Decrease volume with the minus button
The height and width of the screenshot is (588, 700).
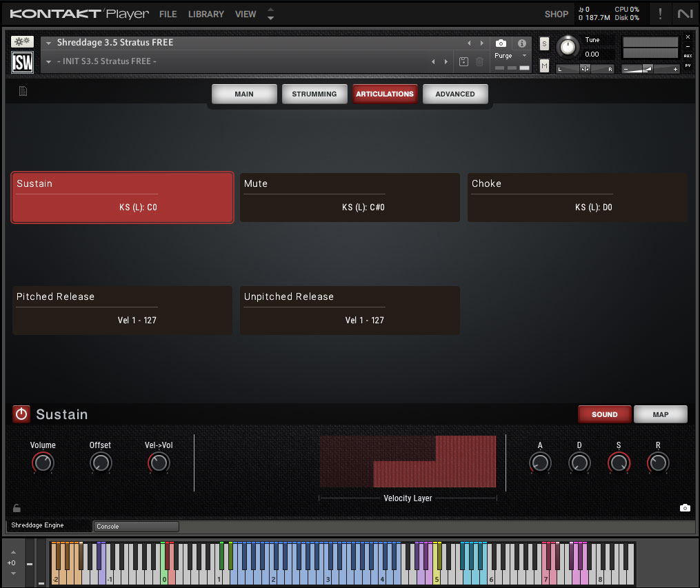626,69
